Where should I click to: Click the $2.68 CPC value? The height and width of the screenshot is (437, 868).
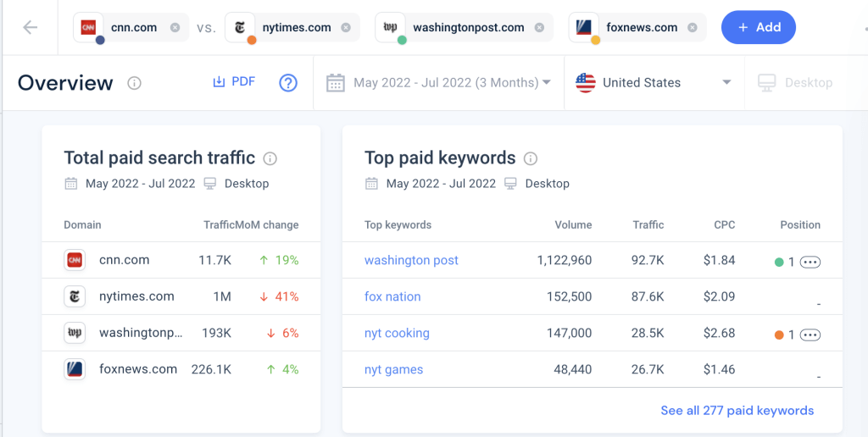click(x=719, y=333)
